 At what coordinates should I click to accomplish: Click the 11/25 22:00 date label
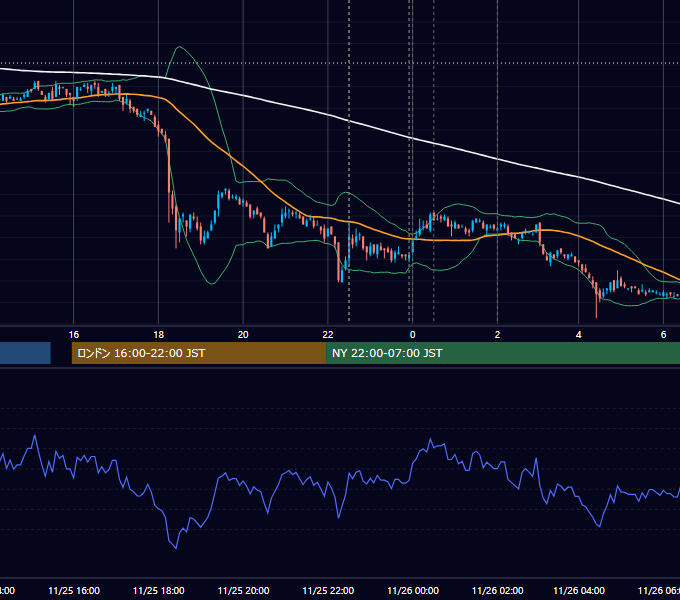pyautogui.click(x=328, y=590)
